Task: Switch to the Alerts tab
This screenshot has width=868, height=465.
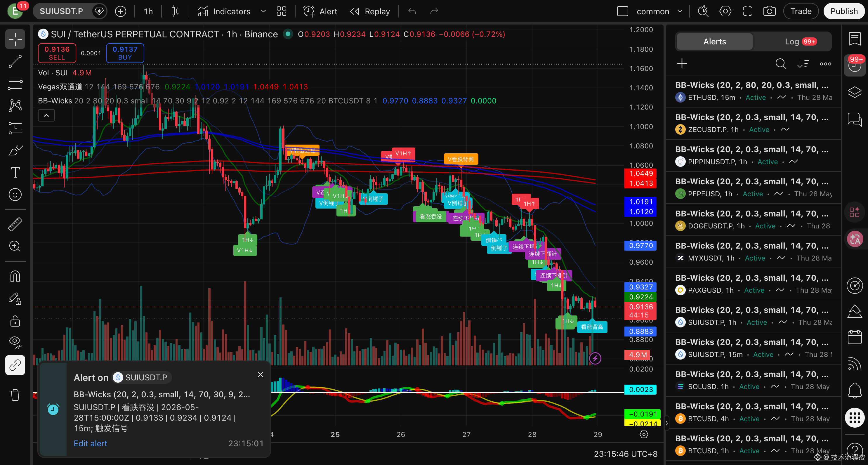Action: click(714, 41)
